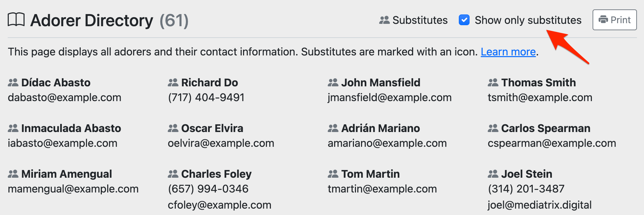Click the Adorer Directory book icon
The width and height of the screenshot is (644, 215).
pos(16,20)
